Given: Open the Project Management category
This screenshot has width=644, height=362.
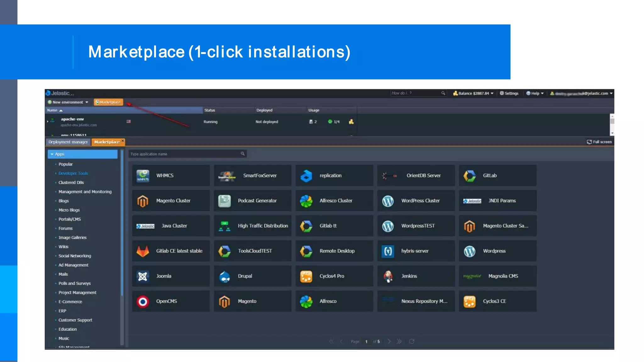Looking at the screenshot, I should pyautogui.click(x=77, y=293).
